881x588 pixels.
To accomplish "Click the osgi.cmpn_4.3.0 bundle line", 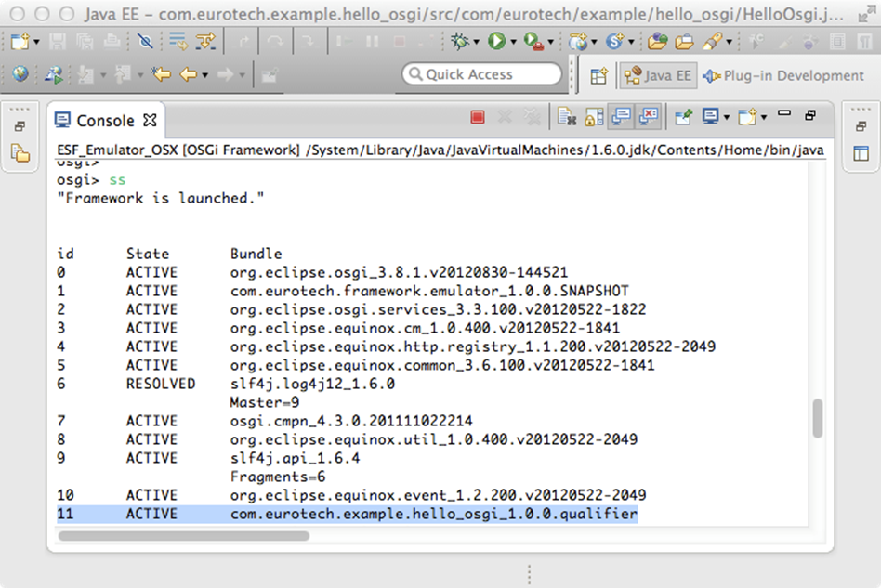I will 351,421.
